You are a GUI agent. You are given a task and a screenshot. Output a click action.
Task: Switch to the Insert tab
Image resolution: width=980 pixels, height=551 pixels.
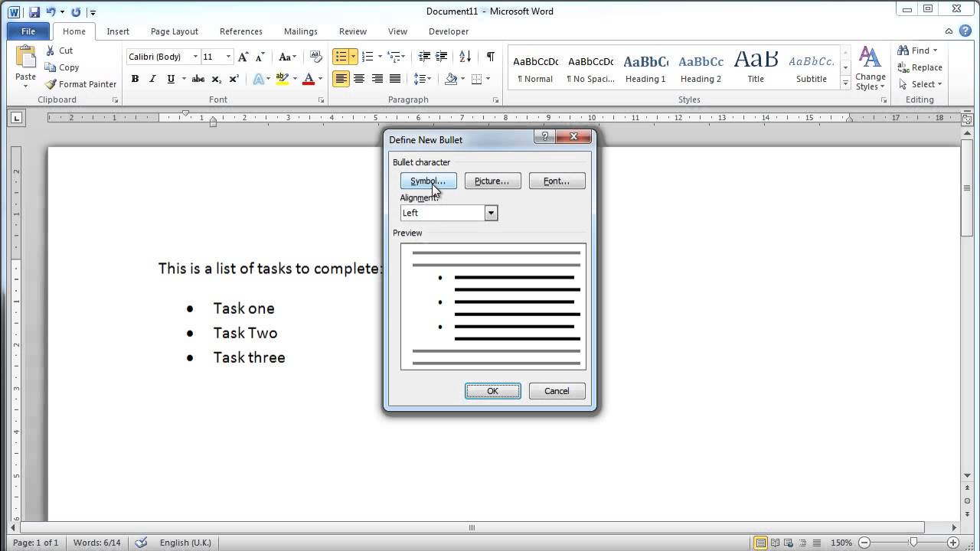[x=118, y=31]
